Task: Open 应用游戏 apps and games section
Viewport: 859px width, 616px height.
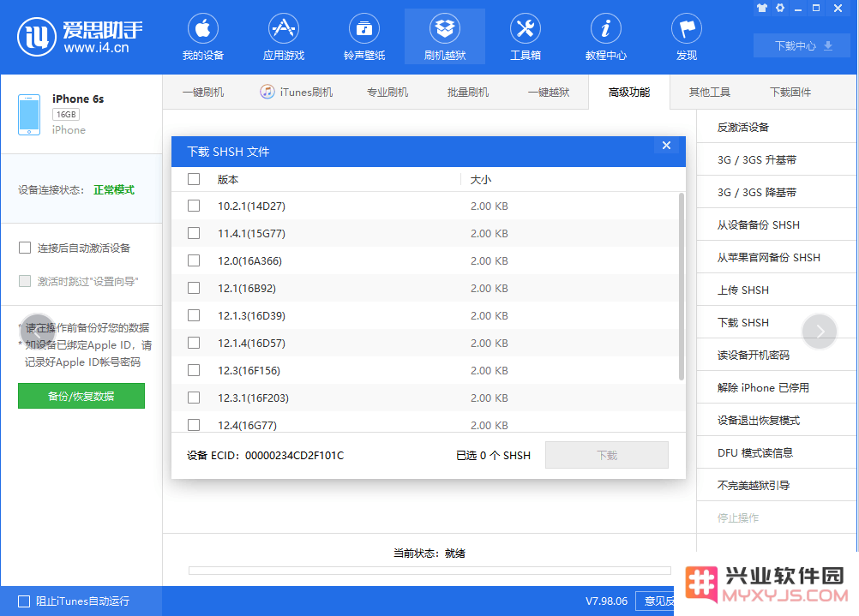Action: pos(283,37)
